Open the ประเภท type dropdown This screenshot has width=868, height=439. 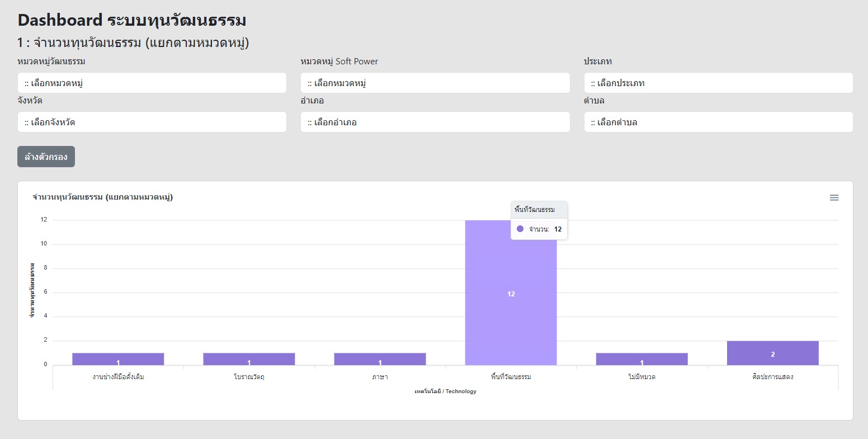pos(718,83)
